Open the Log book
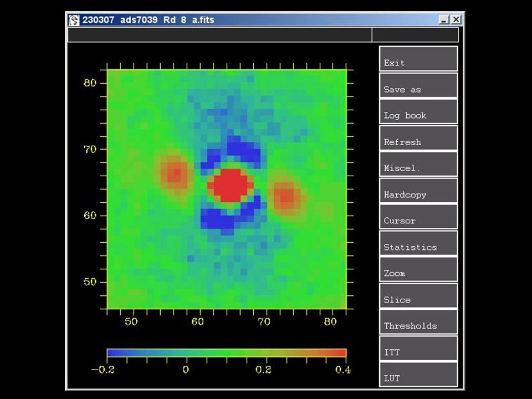Viewport: 532px width, 399px height. (418, 111)
